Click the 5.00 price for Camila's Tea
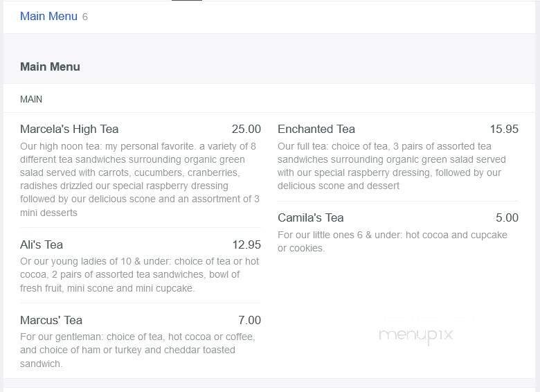This screenshot has width=540, height=392. [507, 217]
